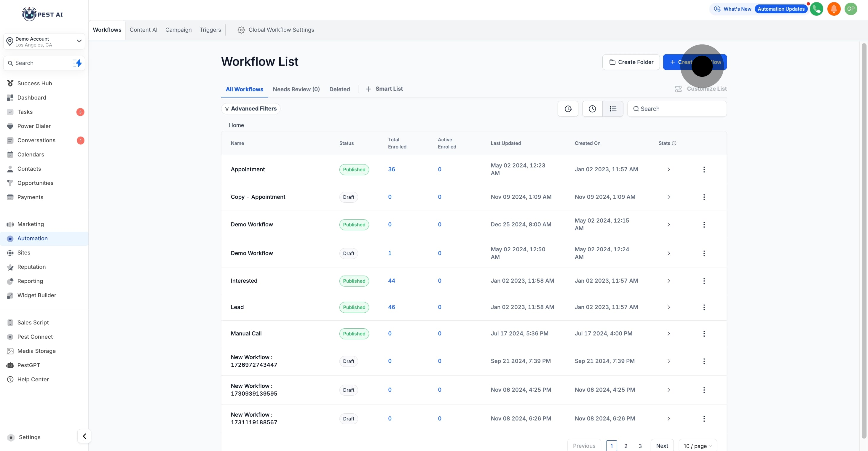This screenshot has width=868, height=451.
Task: Toggle the enrollment history clock view
Action: [x=592, y=108]
